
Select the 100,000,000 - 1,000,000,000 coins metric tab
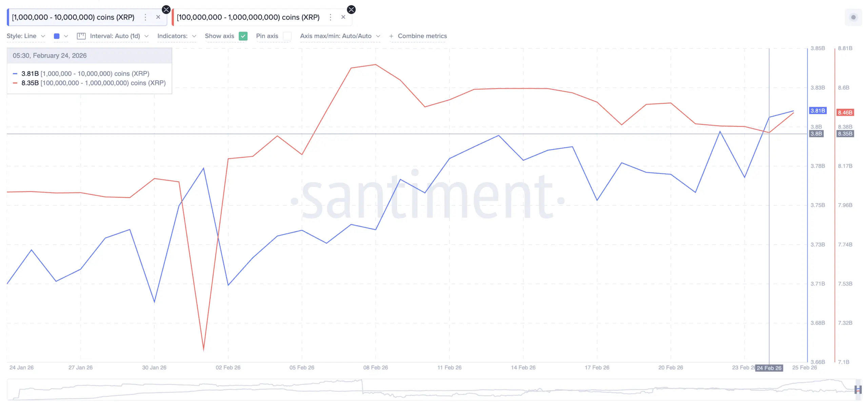click(248, 17)
